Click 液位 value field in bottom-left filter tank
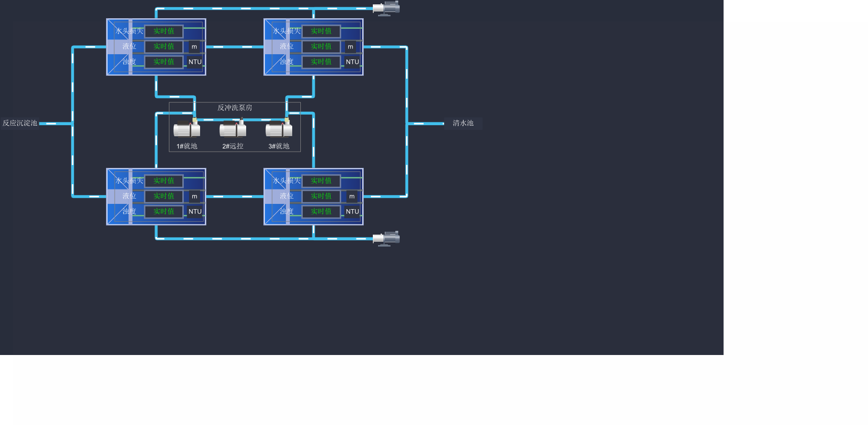 164,196
